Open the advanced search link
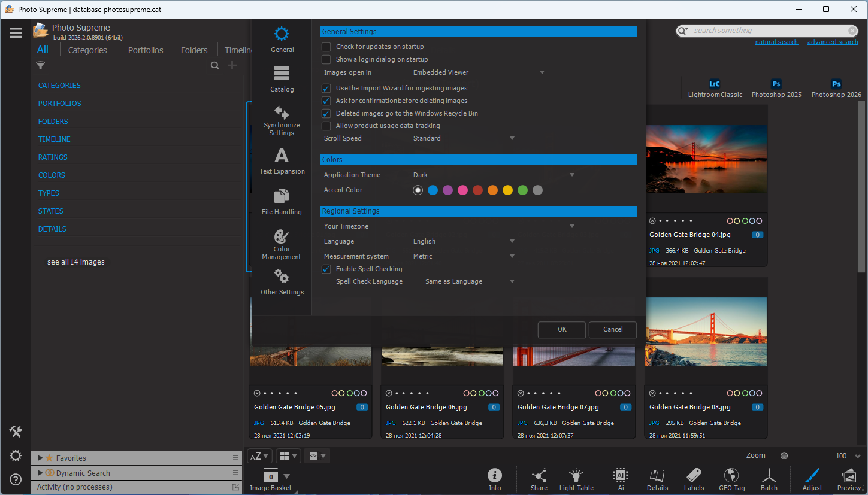Screen dimensions: 868x495 coord(833,42)
